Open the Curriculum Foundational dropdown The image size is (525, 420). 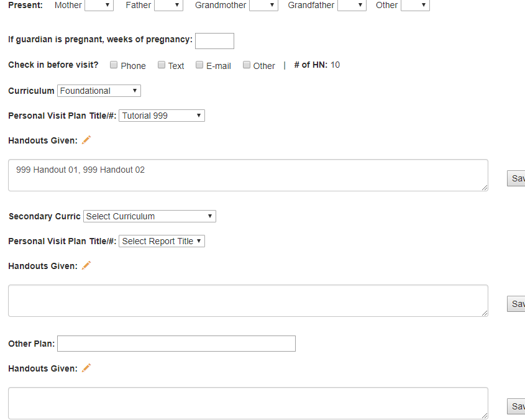tap(99, 91)
